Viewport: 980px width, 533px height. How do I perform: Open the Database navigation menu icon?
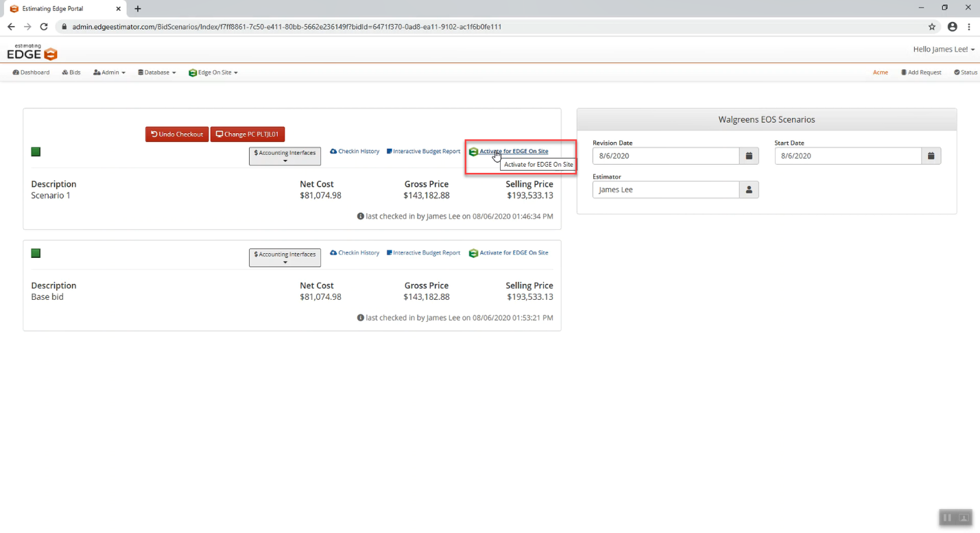coord(141,72)
